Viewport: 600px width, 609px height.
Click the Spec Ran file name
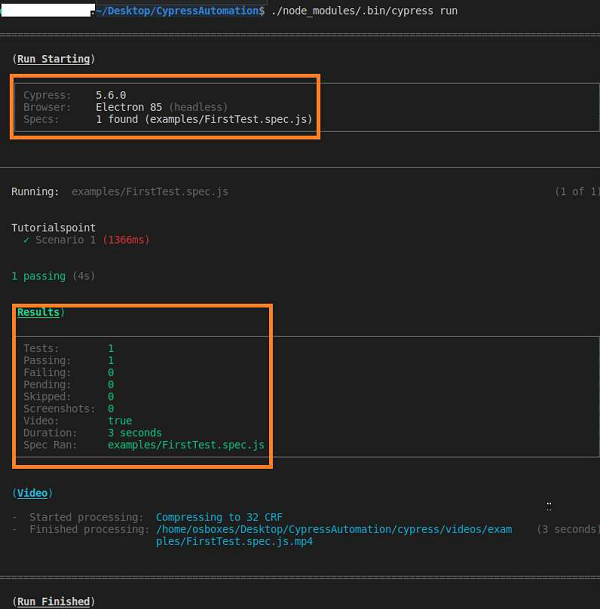186,445
